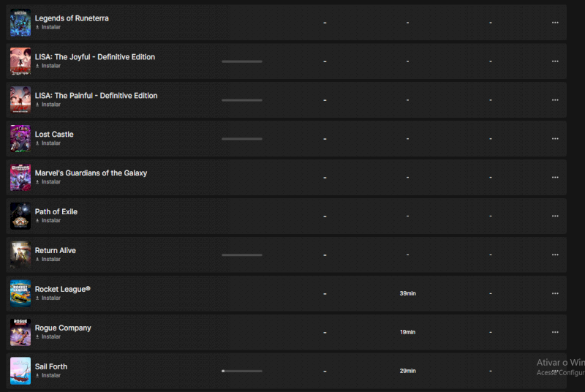
Task: Open three-dot menu for LISA: The Painful
Action: pos(555,100)
